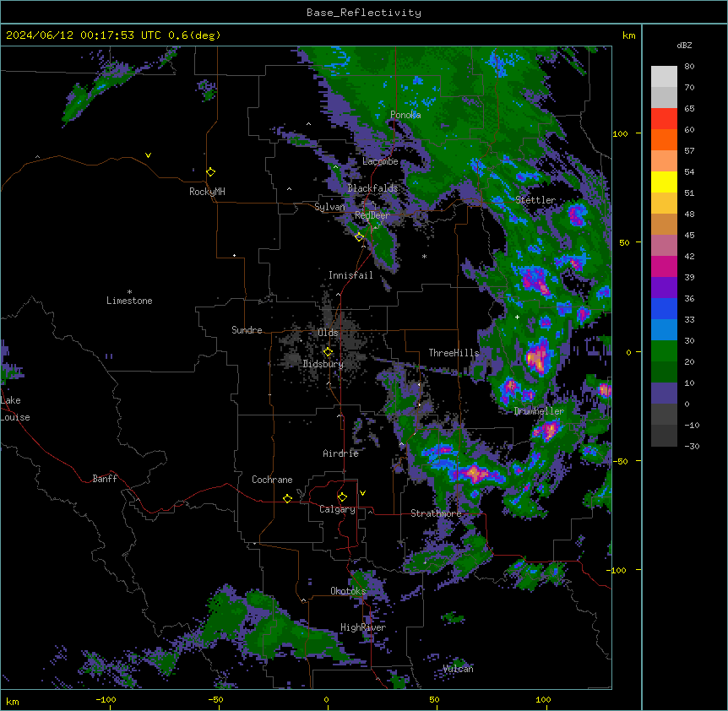Choose the blue 33-36 dBZ legend swatch
Viewport: 728px width, 711px height.
pos(664,308)
